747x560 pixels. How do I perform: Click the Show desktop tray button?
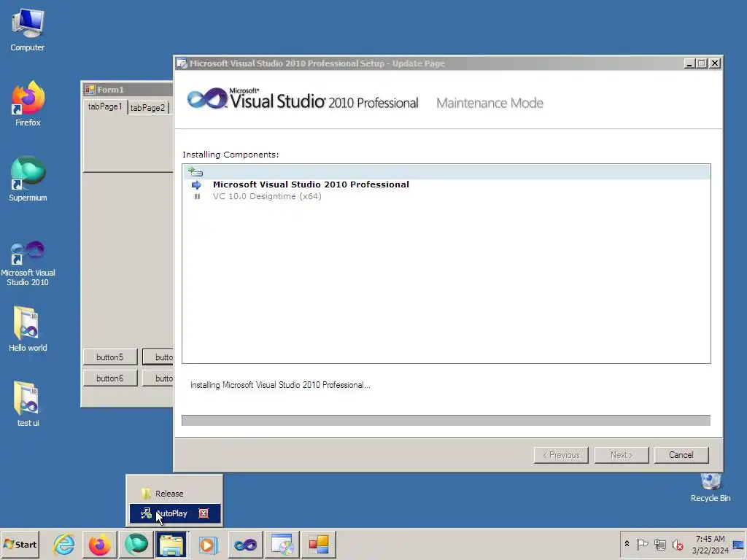pyautogui.click(x=739, y=544)
